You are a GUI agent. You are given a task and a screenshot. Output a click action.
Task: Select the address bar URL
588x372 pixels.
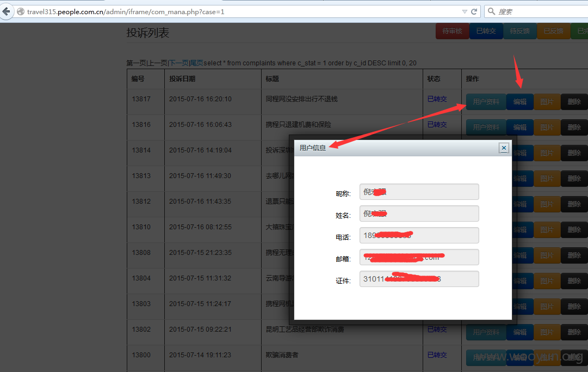tap(126, 11)
